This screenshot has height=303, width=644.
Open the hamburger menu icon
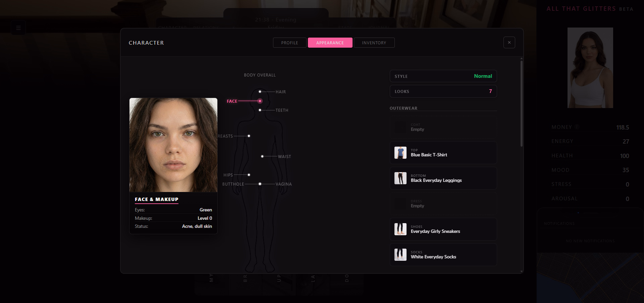pyautogui.click(x=18, y=28)
